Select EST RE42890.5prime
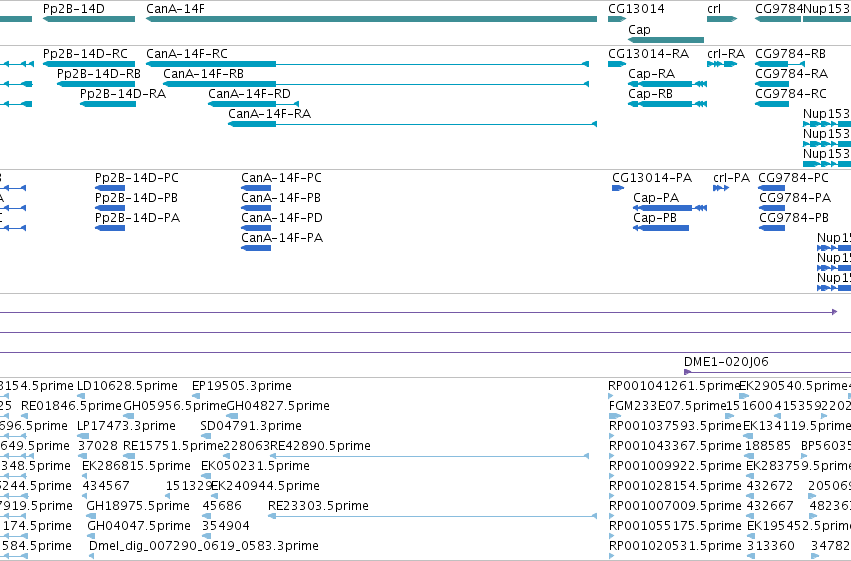The height and width of the screenshot is (561, 851). click(x=429, y=456)
